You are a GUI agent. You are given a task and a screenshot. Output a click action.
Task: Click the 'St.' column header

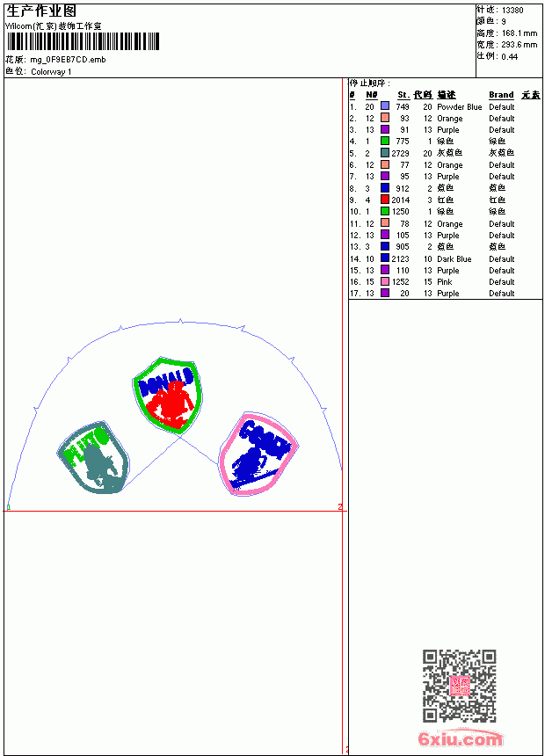(x=403, y=95)
